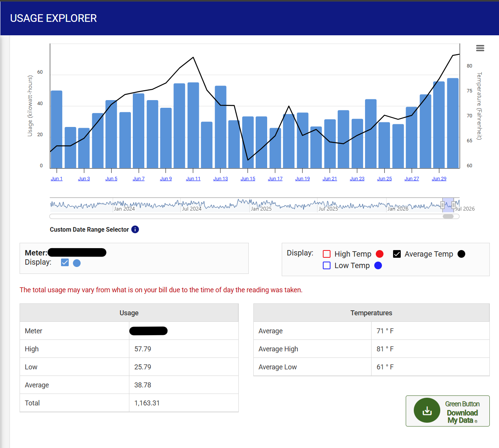This screenshot has width=499, height=448.
Task: Click the Green Button download arrow icon
Action: [427, 410]
